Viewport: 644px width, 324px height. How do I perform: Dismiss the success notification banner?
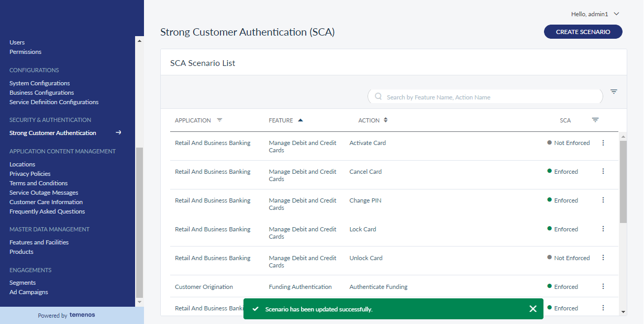(533, 309)
